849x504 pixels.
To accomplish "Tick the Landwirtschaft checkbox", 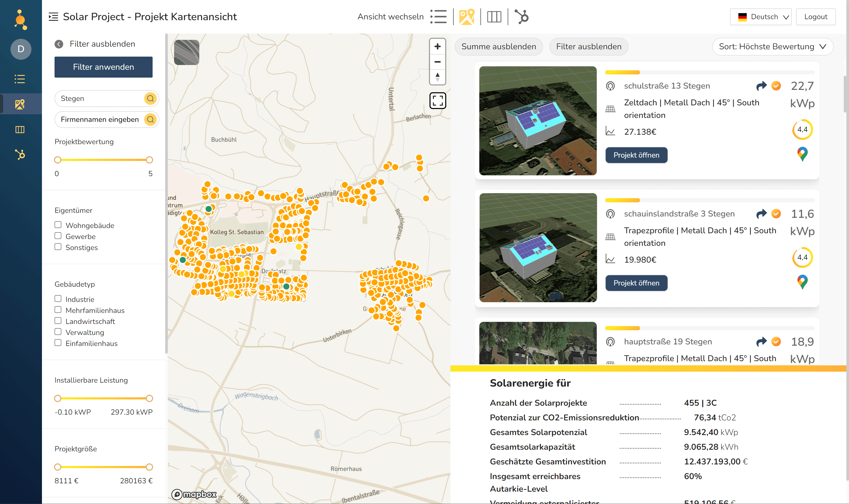I will [x=58, y=321].
